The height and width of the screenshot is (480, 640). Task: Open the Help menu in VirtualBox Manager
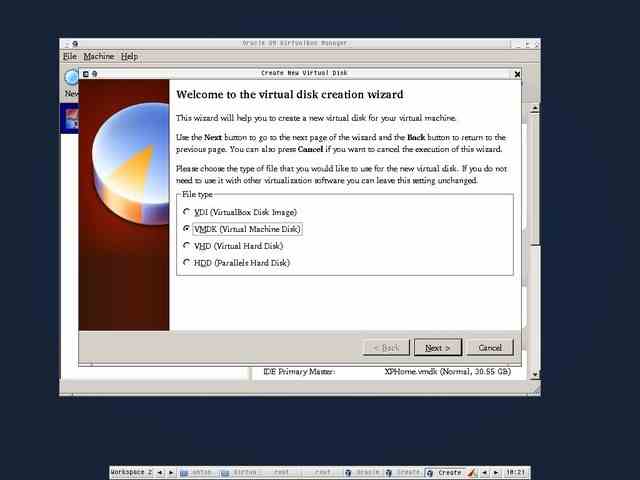click(129, 56)
